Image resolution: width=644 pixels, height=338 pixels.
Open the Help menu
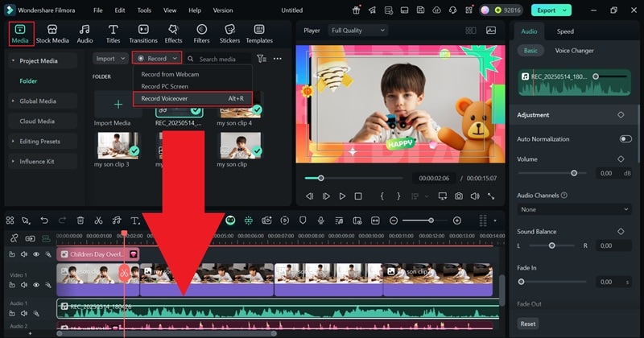click(x=195, y=10)
